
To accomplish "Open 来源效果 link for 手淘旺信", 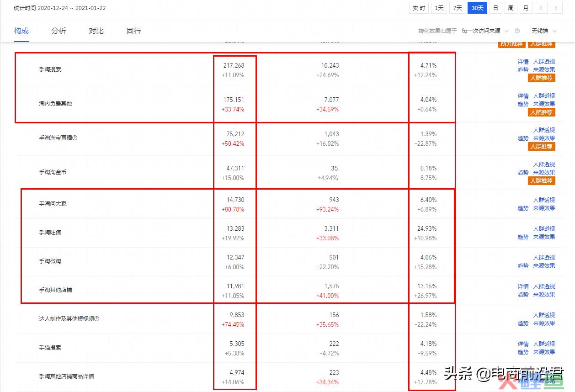I will click(x=544, y=237).
